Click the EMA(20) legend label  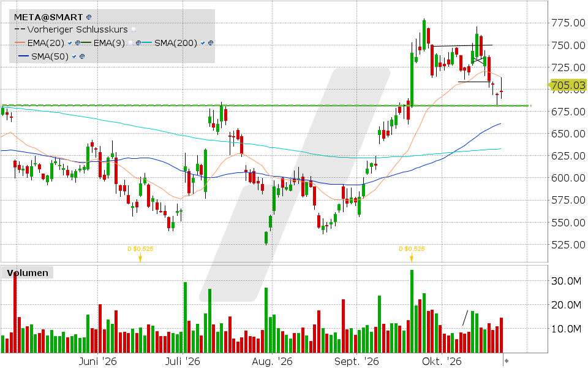point(46,43)
